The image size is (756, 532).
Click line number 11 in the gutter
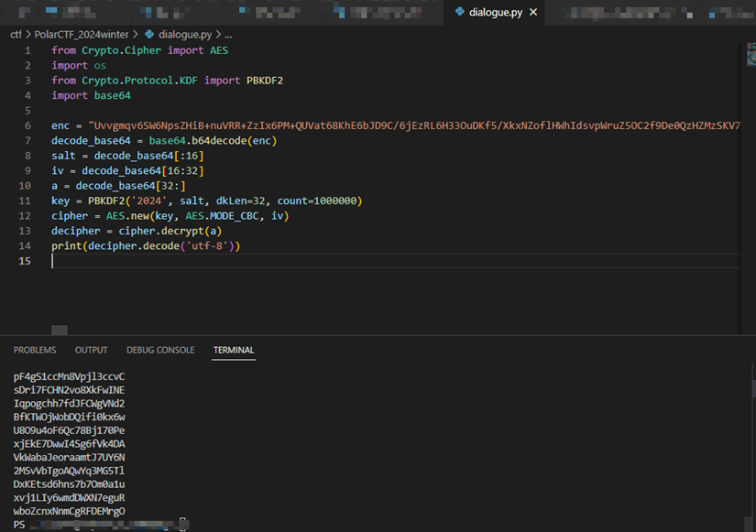coord(27,201)
